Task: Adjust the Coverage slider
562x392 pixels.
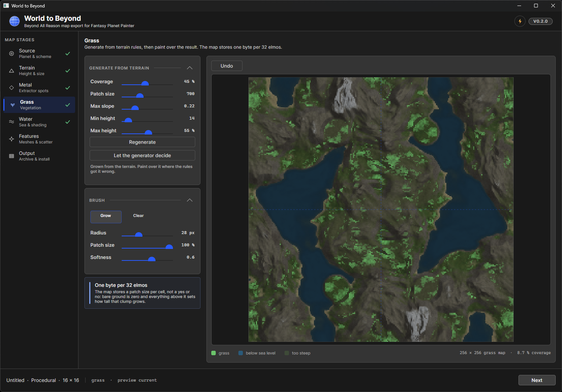Action: pyautogui.click(x=147, y=84)
